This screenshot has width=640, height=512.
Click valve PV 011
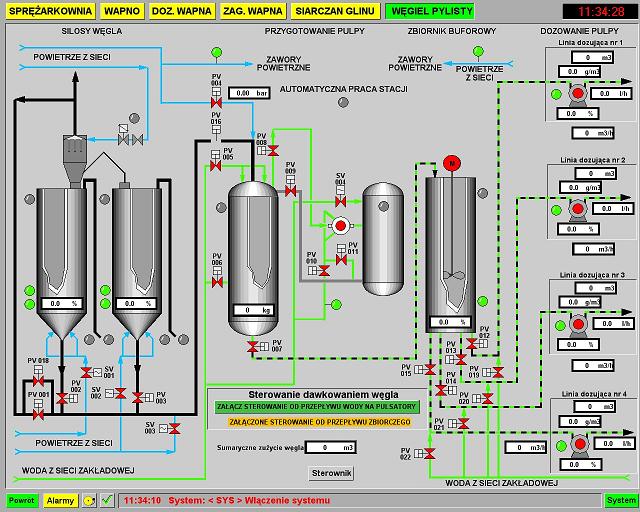[341, 259]
